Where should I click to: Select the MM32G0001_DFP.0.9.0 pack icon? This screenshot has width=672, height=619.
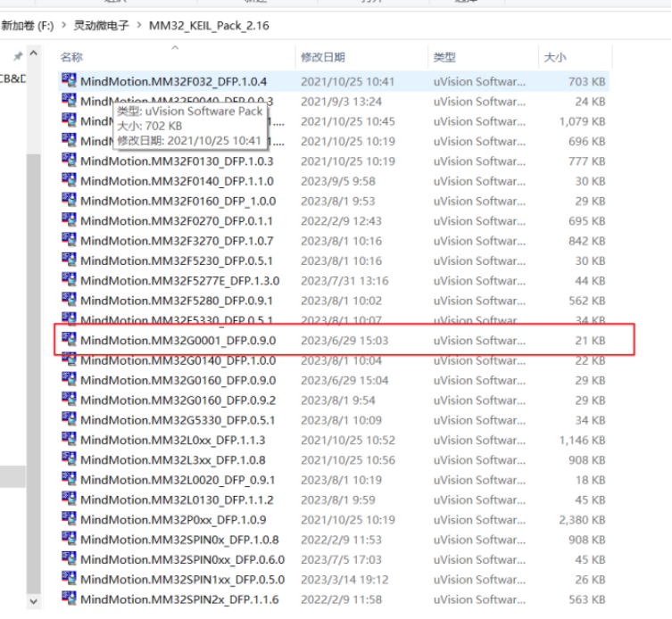pyautogui.click(x=69, y=340)
